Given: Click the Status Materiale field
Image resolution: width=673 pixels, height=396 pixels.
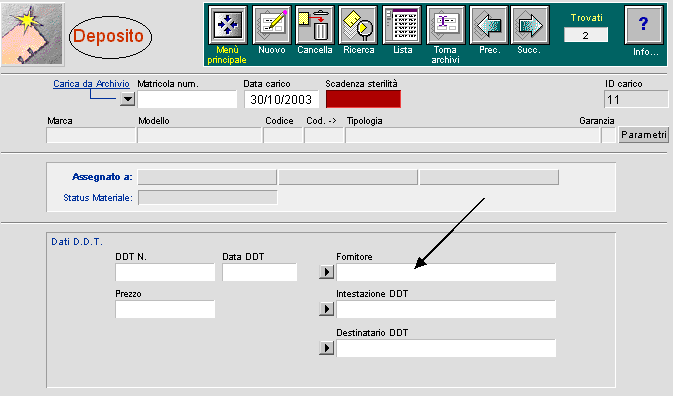Looking at the screenshot, I should [x=208, y=198].
